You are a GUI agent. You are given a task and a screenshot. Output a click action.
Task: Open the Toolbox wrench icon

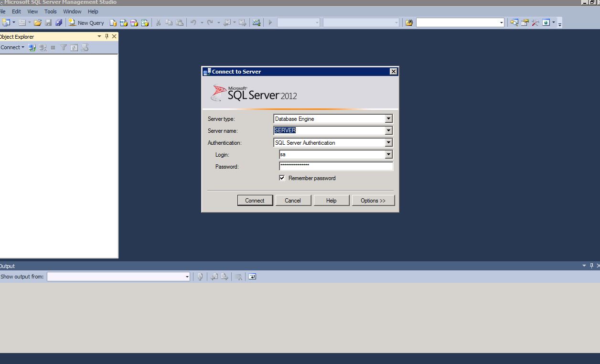click(x=536, y=22)
